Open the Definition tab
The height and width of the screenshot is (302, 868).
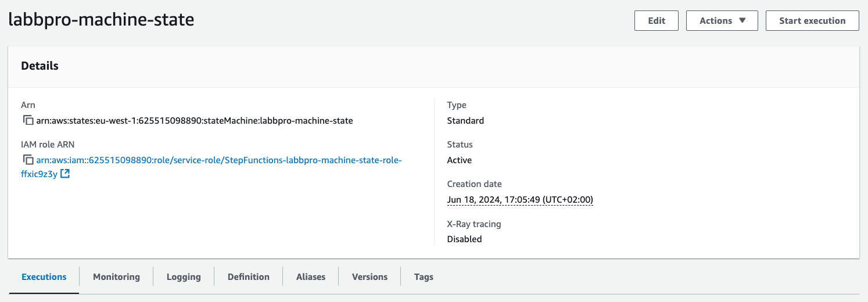click(248, 276)
